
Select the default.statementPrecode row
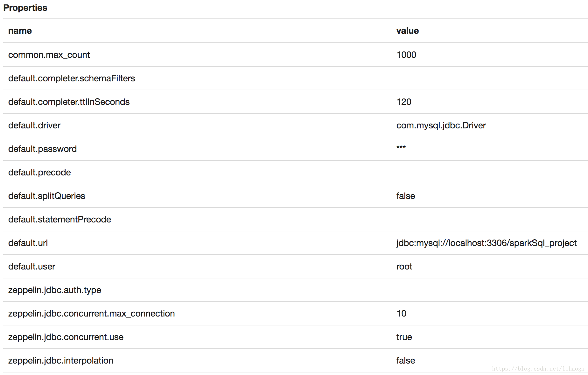point(296,220)
